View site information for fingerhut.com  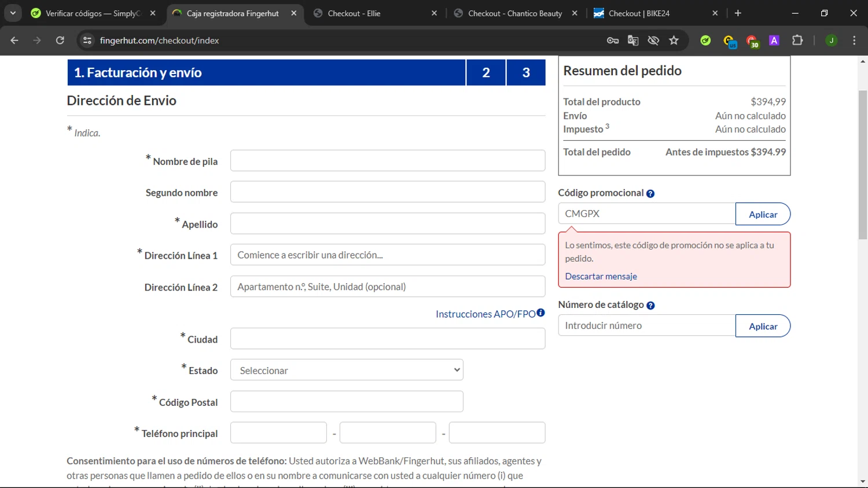tap(87, 41)
